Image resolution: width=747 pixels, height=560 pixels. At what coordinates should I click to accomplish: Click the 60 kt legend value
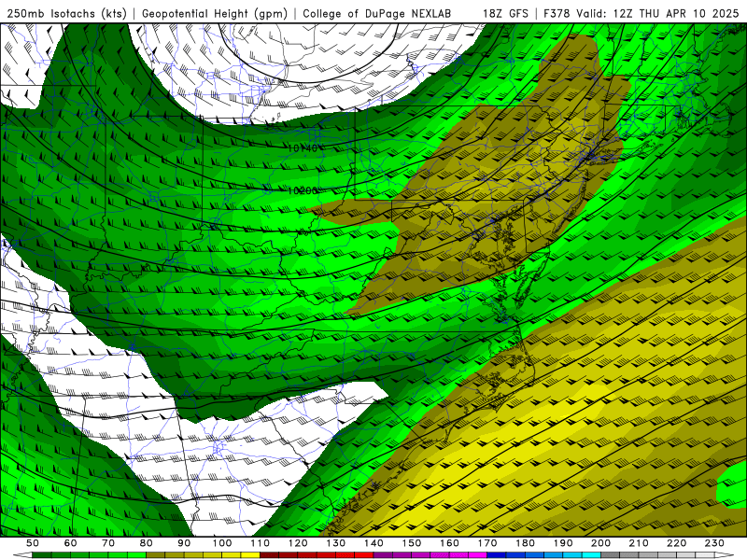[71, 543]
